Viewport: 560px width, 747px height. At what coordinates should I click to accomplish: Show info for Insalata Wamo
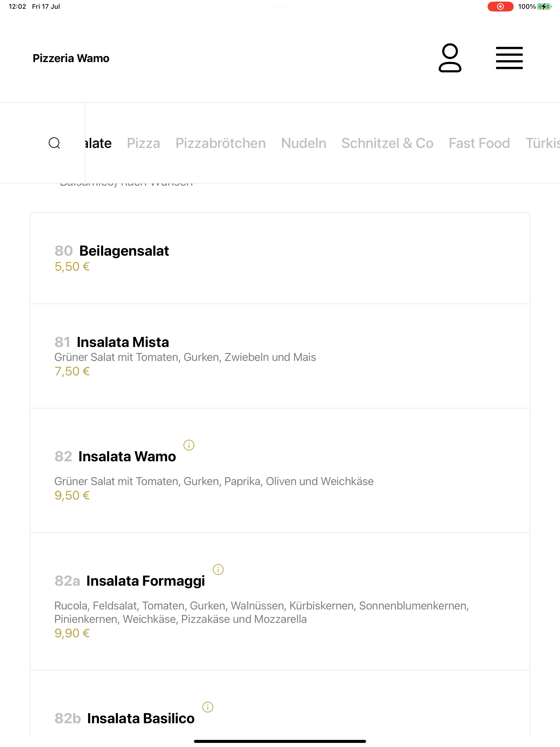pos(189,445)
